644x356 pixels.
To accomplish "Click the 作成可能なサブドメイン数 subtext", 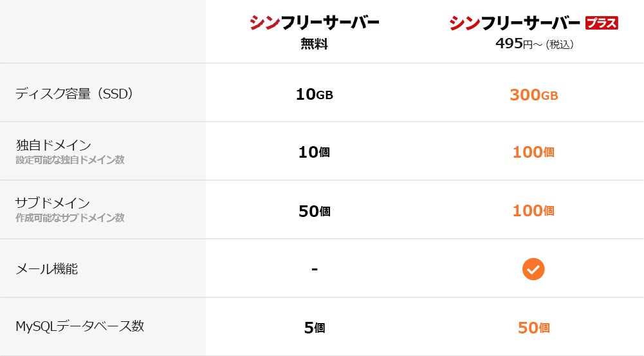I will 70,218.
